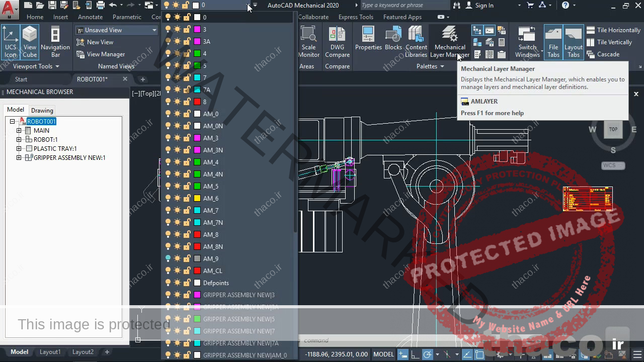Viewport: 644px width, 362px height.
Task: Toggle the on/off bulb for layer AM_9
Action: coord(168,258)
